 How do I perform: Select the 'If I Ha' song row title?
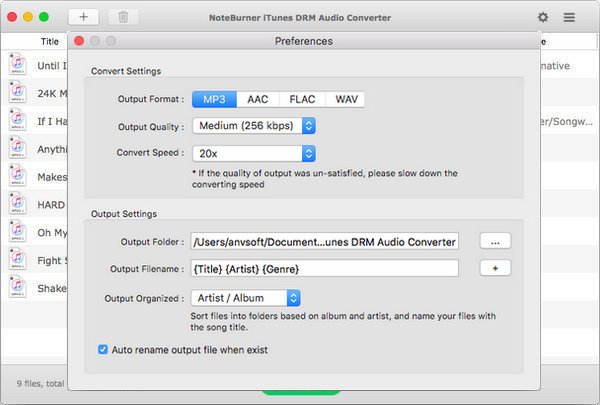click(52, 121)
